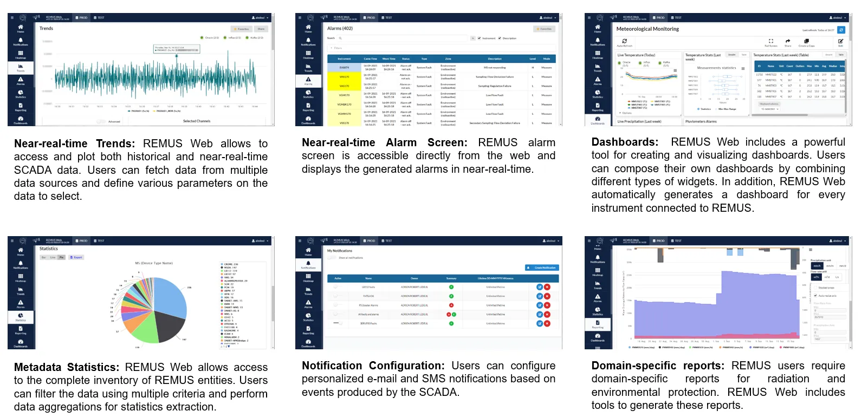
Task: Open the aledoul user dropdown in the Alarms screenshot
Action: (548, 17)
